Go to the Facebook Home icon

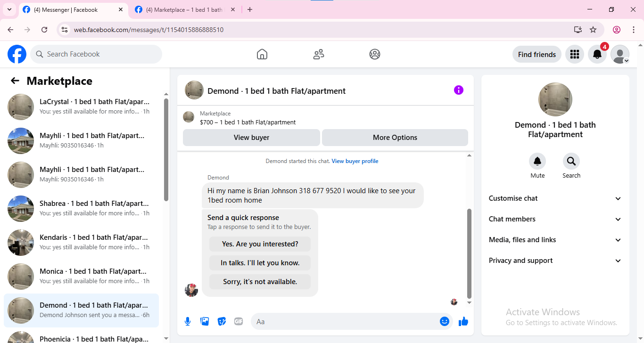click(x=262, y=54)
